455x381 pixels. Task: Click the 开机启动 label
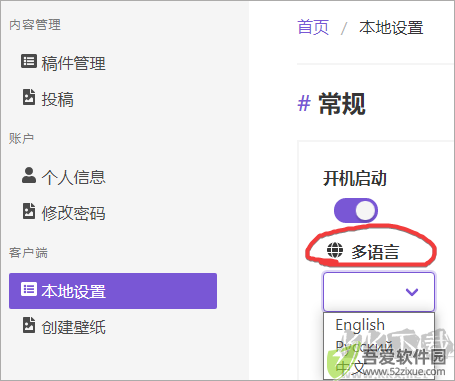click(355, 178)
